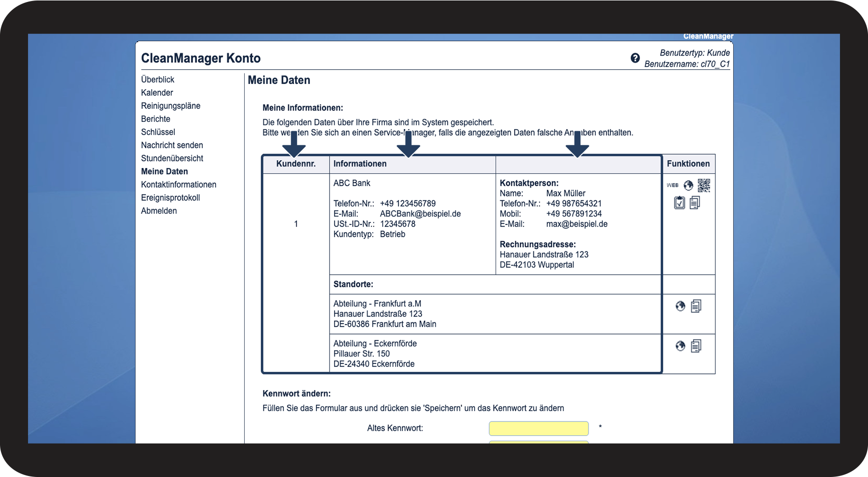Show the QR code for ABC Bank
Screen dimensions: 868x477
click(x=704, y=185)
